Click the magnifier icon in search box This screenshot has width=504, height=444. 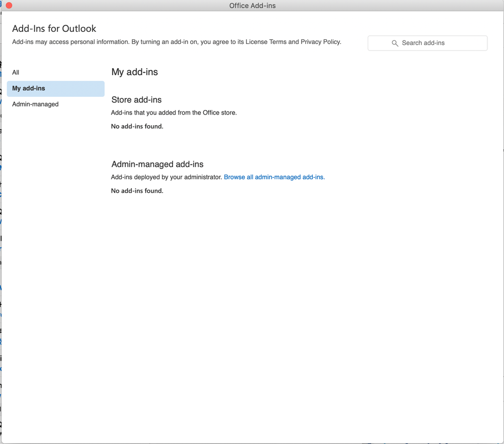coord(395,43)
